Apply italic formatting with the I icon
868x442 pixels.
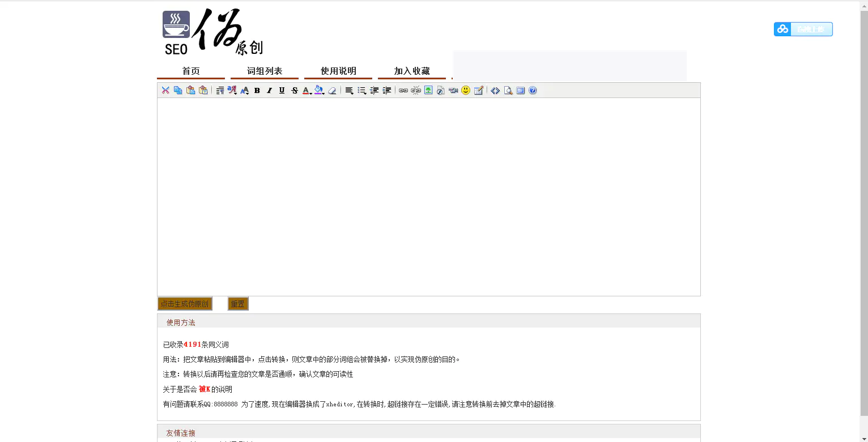[269, 90]
